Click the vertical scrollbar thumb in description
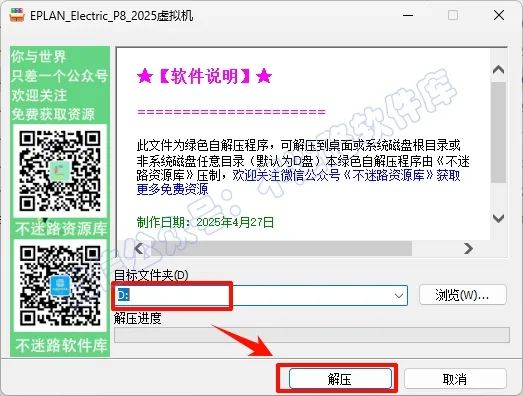The height and width of the screenshot is (396, 523). point(498,132)
